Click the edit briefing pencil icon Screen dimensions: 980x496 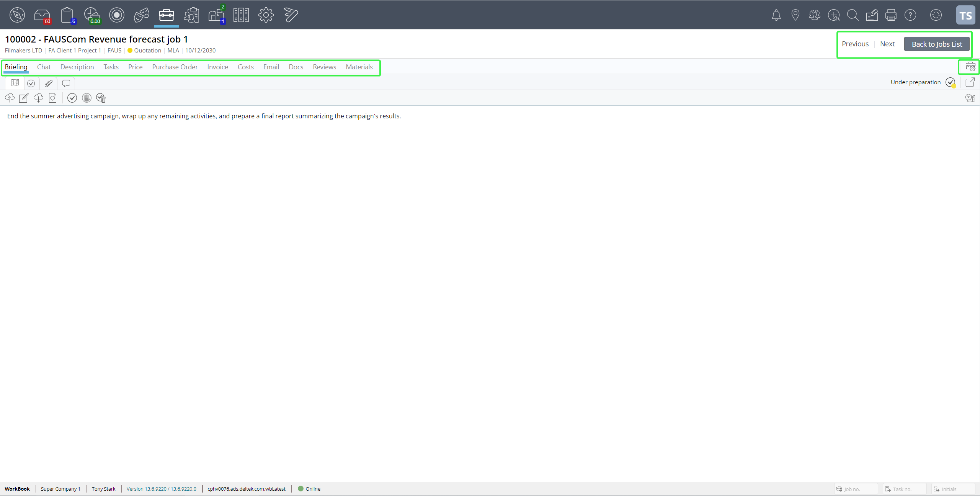pos(24,98)
